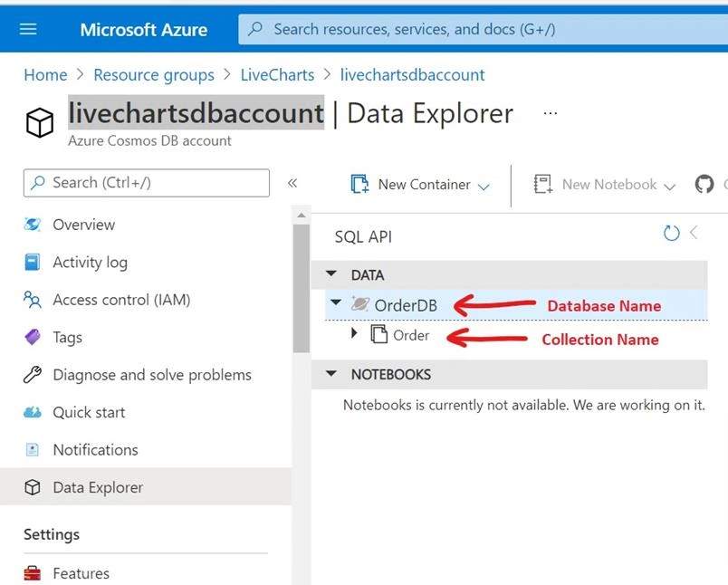Click the NOTEBOOKS section header text
728x585 pixels.
pyautogui.click(x=391, y=375)
